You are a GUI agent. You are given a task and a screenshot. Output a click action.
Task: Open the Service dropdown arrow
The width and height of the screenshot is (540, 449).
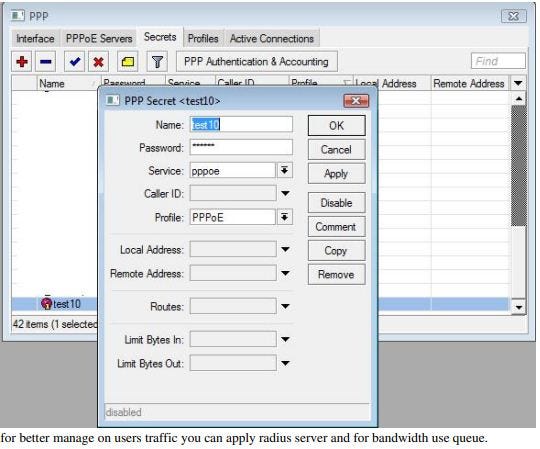point(284,170)
